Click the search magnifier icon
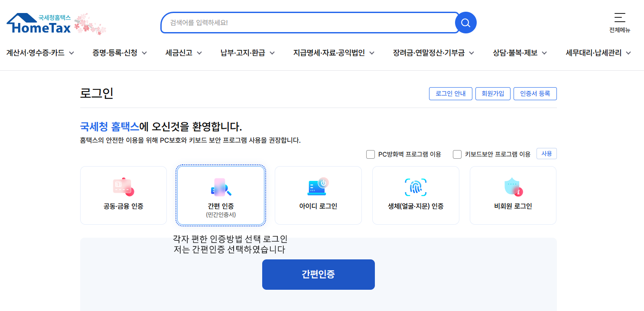The width and height of the screenshot is (644, 311). [465, 23]
